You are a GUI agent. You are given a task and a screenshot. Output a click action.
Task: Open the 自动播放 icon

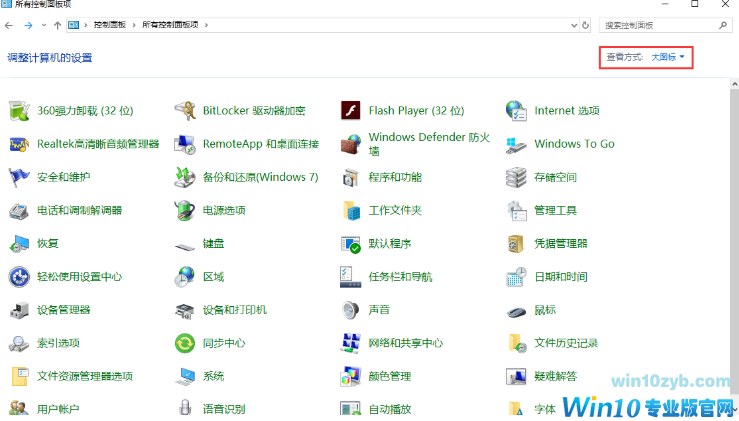[351, 409]
